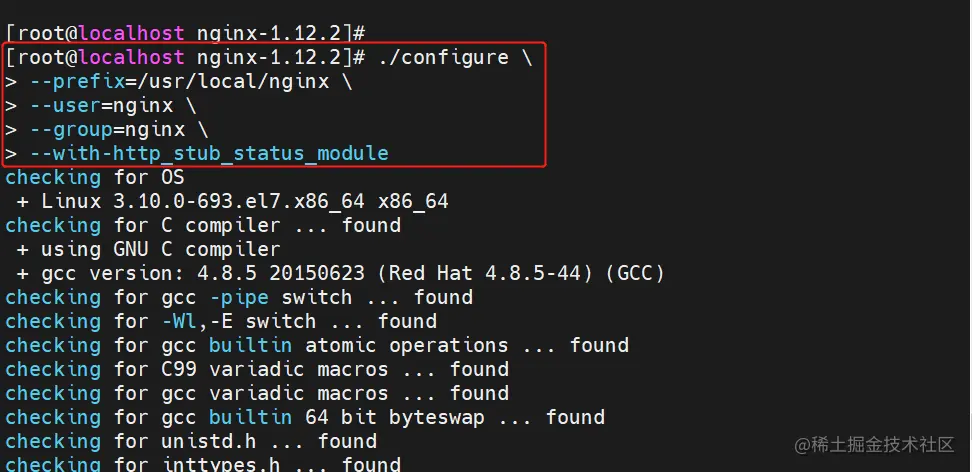This screenshot has width=972, height=472.
Task: Click the '64 bit byteswap' check line
Action: point(305,417)
